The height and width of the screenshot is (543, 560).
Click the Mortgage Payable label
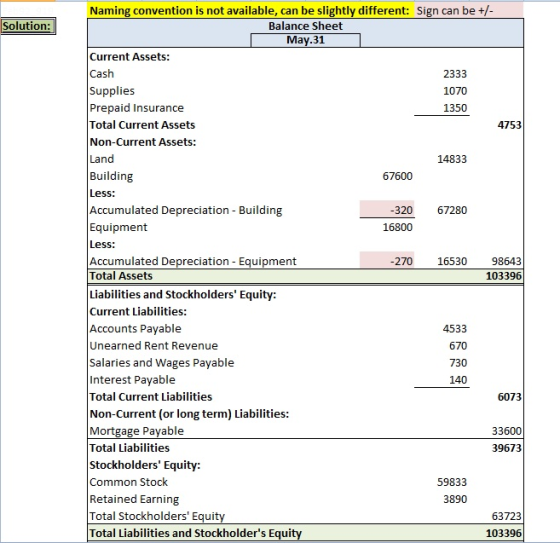pyautogui.click(x=136, y=431)
